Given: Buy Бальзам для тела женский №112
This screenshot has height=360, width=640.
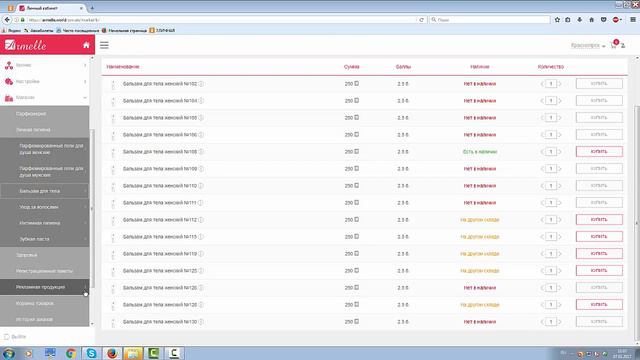Looking at the screenshot, I should tap(599, 220).
